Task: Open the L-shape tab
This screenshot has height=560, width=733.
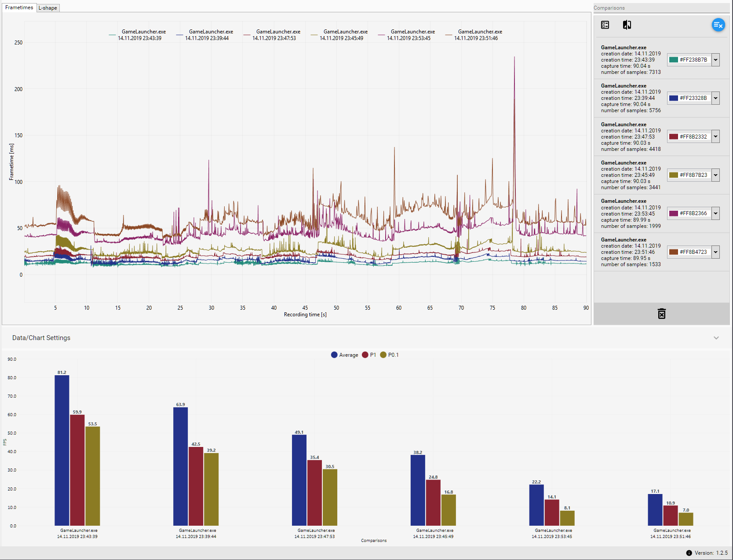Action: point(47,8)
